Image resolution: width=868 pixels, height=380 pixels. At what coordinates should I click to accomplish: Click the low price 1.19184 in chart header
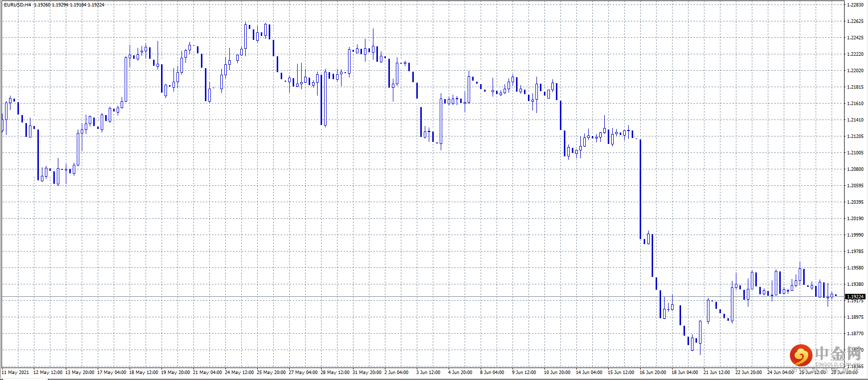pos(78,4)
